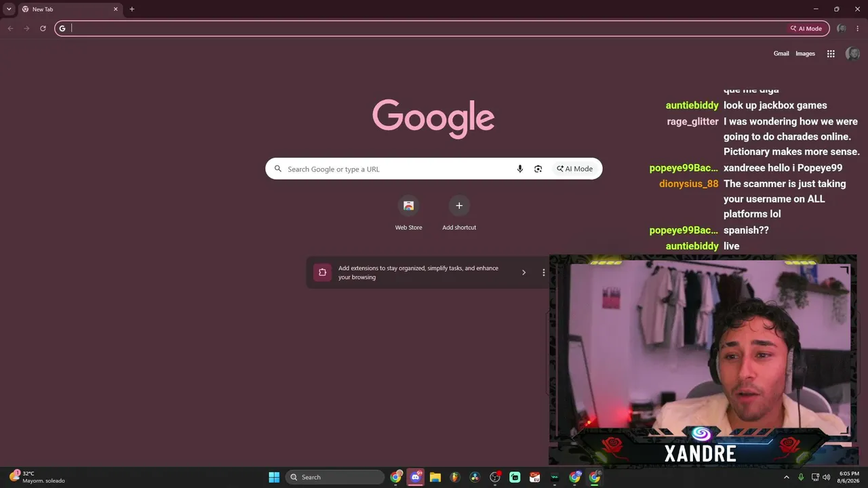Screen dimensions: 868x488
Task: Show hidden system tray icons
Action: tap(787, 477)
